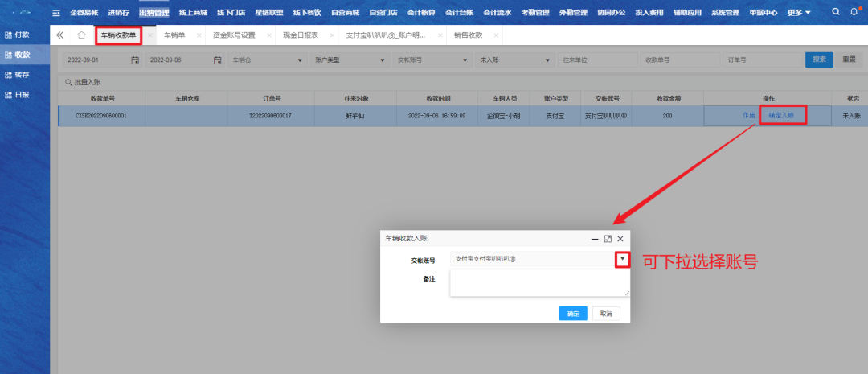Click 确定入账 link in the table row

(780, 116)
